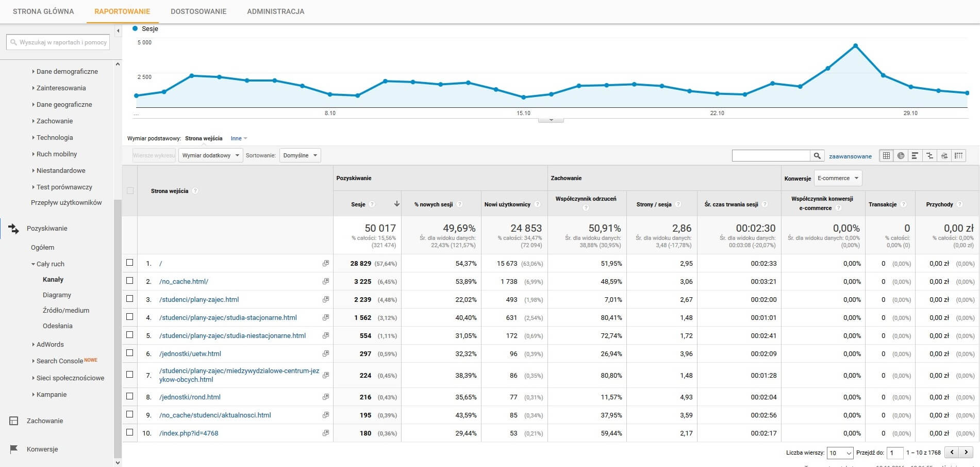Show help for Sesje column

tap(372, 204)
